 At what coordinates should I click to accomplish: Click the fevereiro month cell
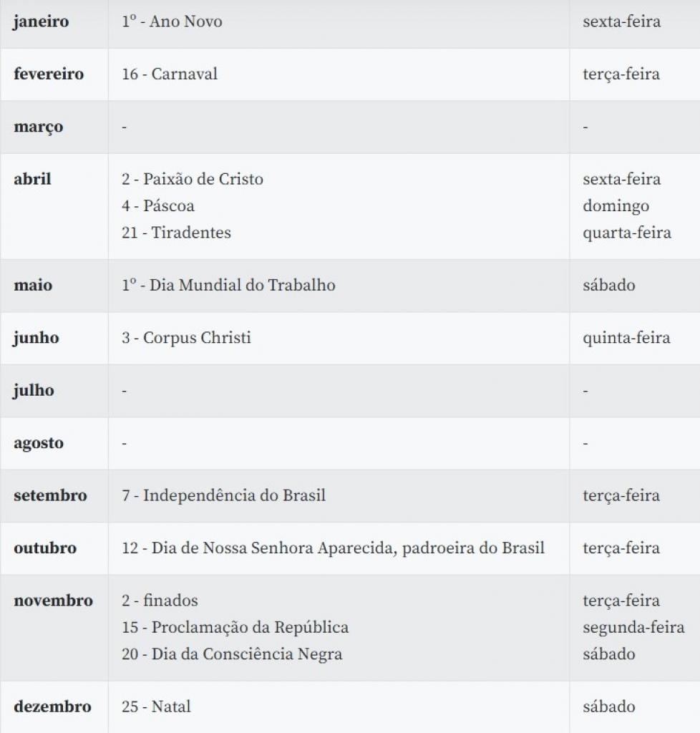[49, 74]
